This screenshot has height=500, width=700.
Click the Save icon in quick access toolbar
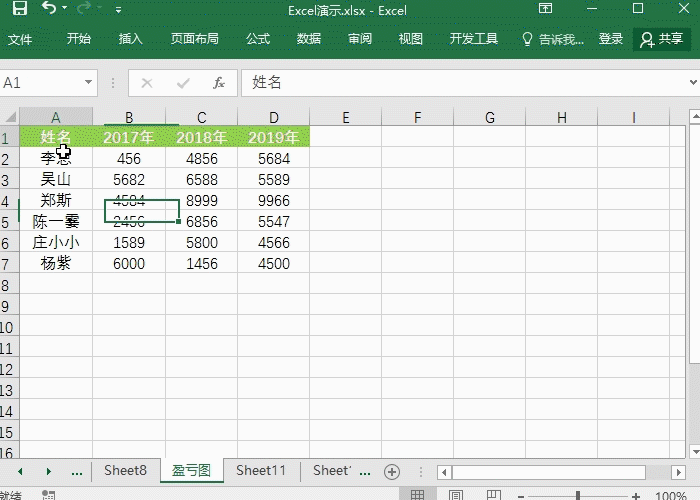coord(20,8)
